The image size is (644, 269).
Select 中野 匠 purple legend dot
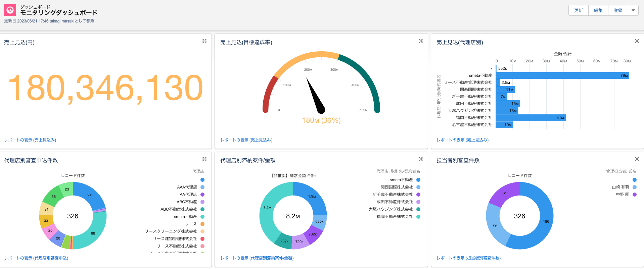(635, 195)
